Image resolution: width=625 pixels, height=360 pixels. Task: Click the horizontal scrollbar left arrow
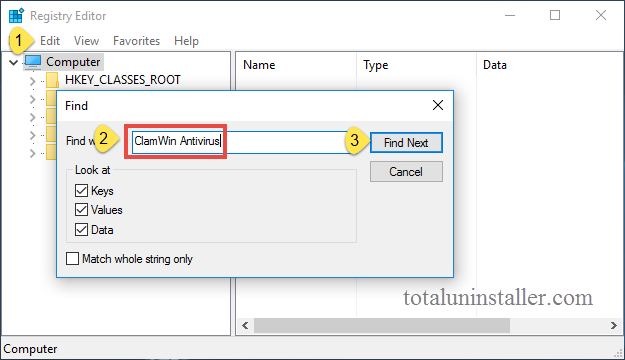(245, 326)
